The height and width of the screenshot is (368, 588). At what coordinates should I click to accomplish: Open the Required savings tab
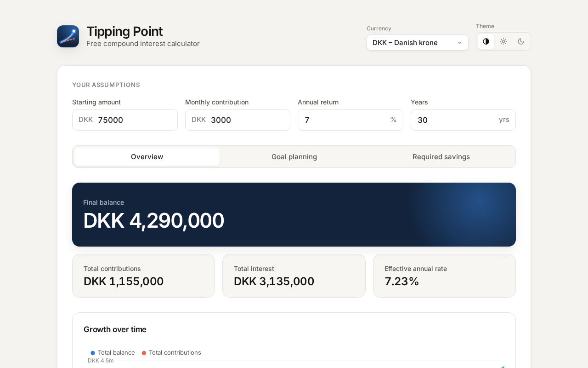(441, 157)
